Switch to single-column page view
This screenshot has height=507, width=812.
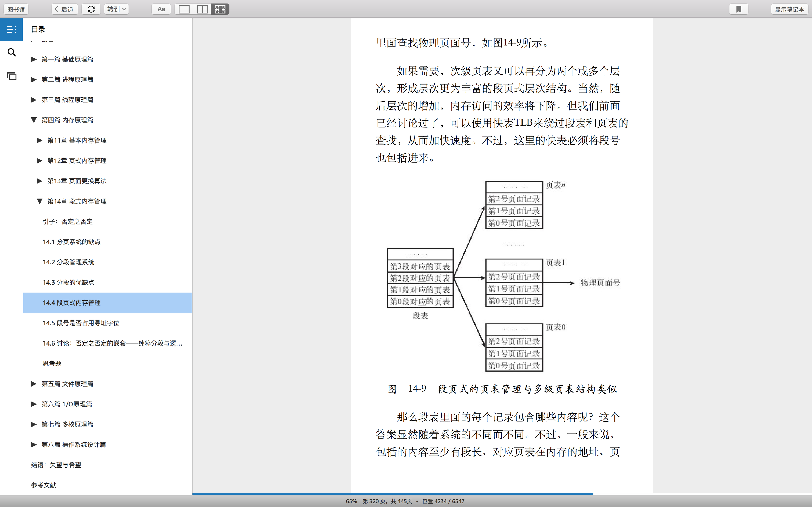pos(184,9)
